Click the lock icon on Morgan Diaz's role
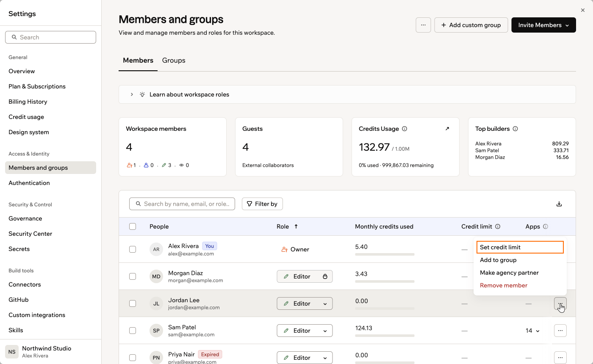 (325, 276)
